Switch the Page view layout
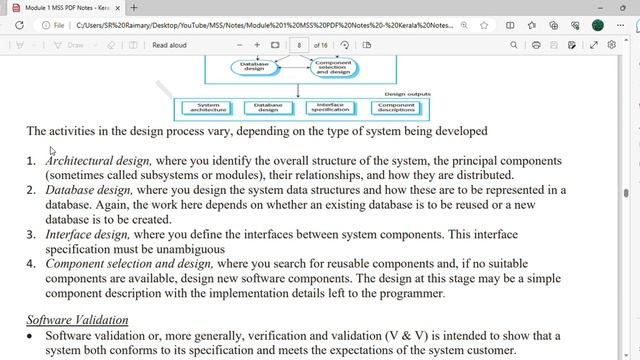The height and width of the screenshot is (360, 640). (x=367, y=45)
